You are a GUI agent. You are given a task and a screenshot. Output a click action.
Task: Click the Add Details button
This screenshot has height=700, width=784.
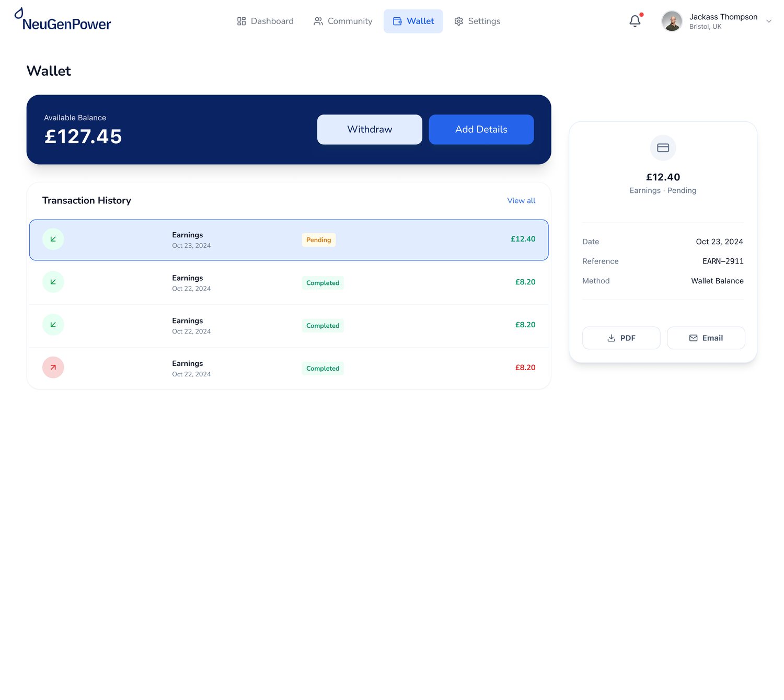click(481, 130)
